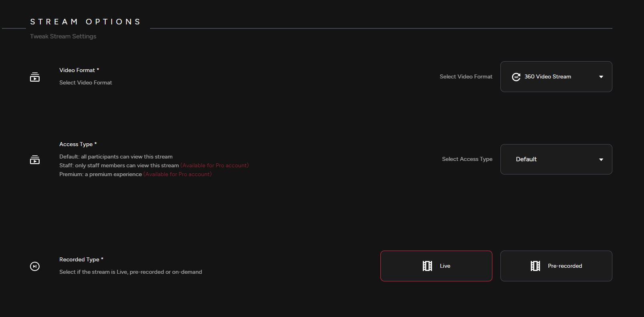Click the film strip icon beside Live
The width and height of the screenshot is (644, 317).
click(427, 266)
